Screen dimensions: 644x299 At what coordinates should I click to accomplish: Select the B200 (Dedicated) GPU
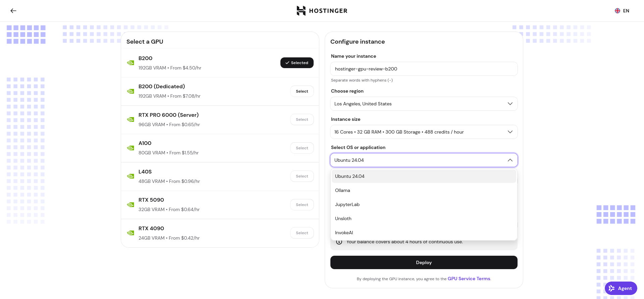[302, 91]
